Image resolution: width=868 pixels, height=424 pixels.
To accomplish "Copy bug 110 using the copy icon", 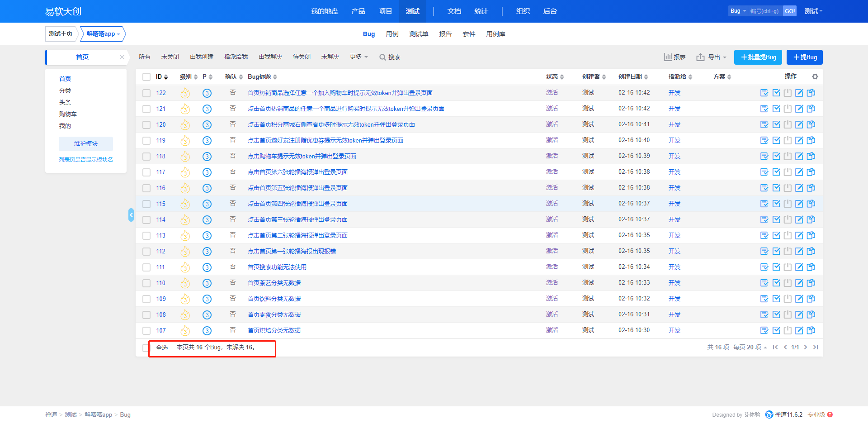I will [x=811, y=283].
